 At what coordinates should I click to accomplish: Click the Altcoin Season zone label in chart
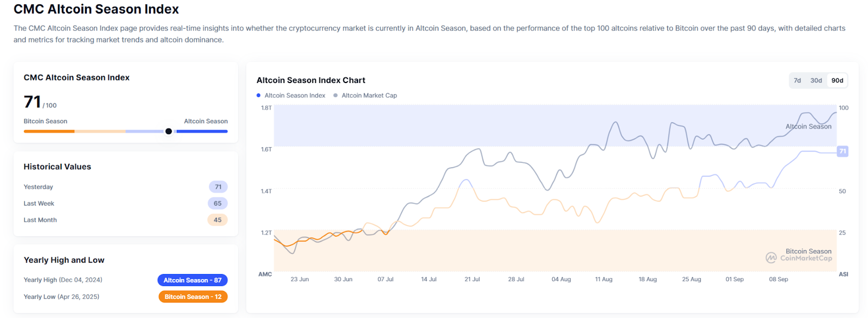[808, 126]
